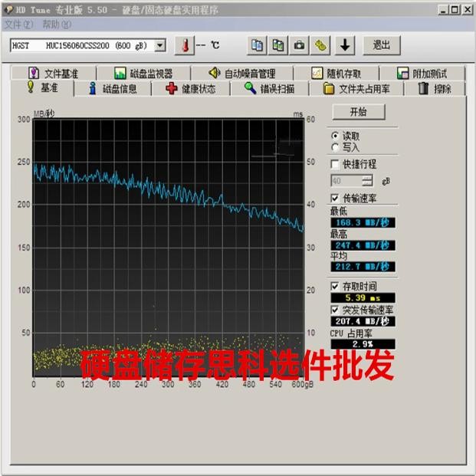Select the 读取 read radio button

(x=335, y=136)
